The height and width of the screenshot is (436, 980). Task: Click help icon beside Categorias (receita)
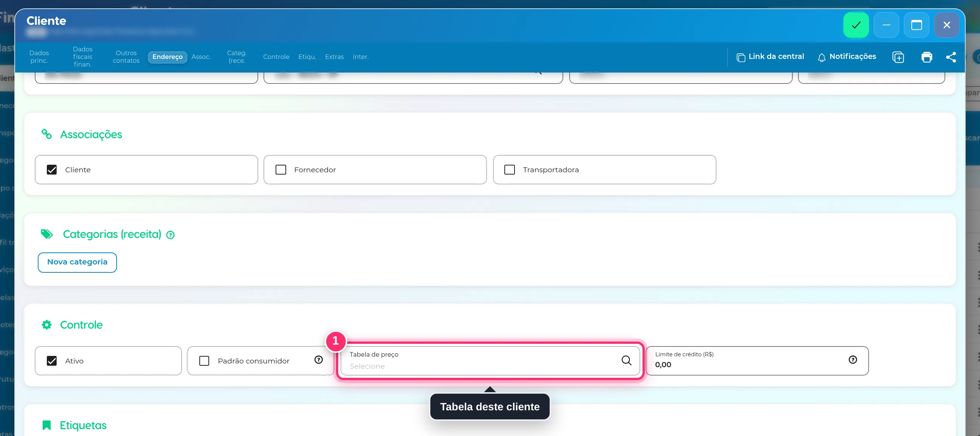(x=170, y=235)
